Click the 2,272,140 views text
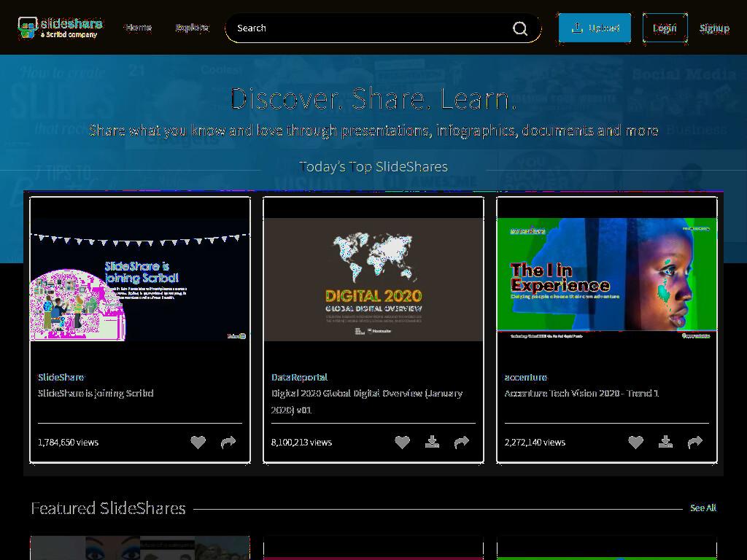Image resolution: width=747 pixels, height=560 pixels. point(535,443)
